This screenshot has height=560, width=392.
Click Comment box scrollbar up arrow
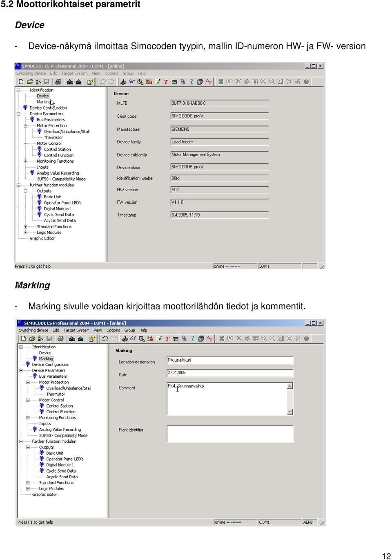[x=290, y=386]
